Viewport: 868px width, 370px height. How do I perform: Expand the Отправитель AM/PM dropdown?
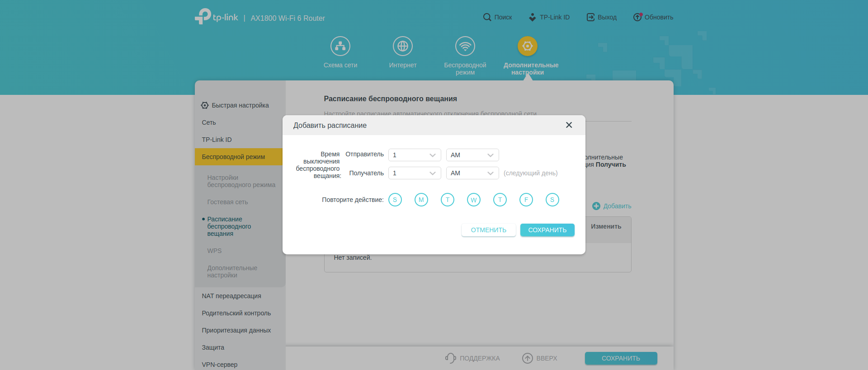472,155
